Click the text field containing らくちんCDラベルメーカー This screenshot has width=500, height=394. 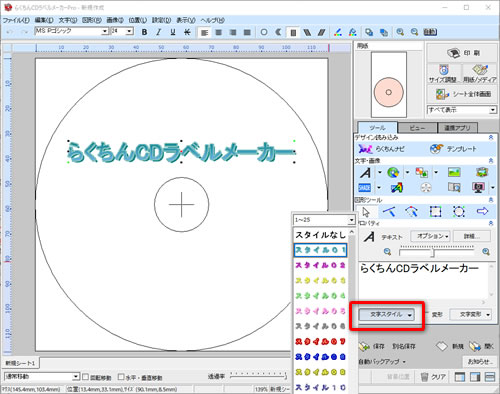[423, 280]
